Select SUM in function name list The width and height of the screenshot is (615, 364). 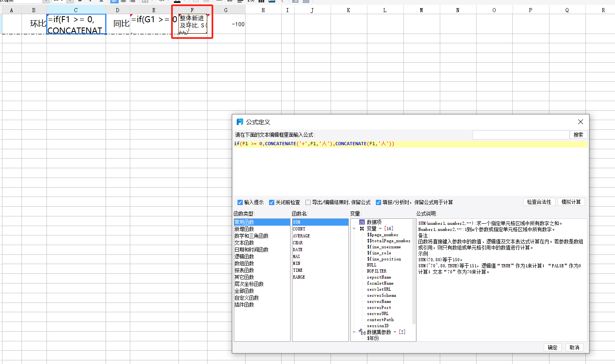click(320, 222)
